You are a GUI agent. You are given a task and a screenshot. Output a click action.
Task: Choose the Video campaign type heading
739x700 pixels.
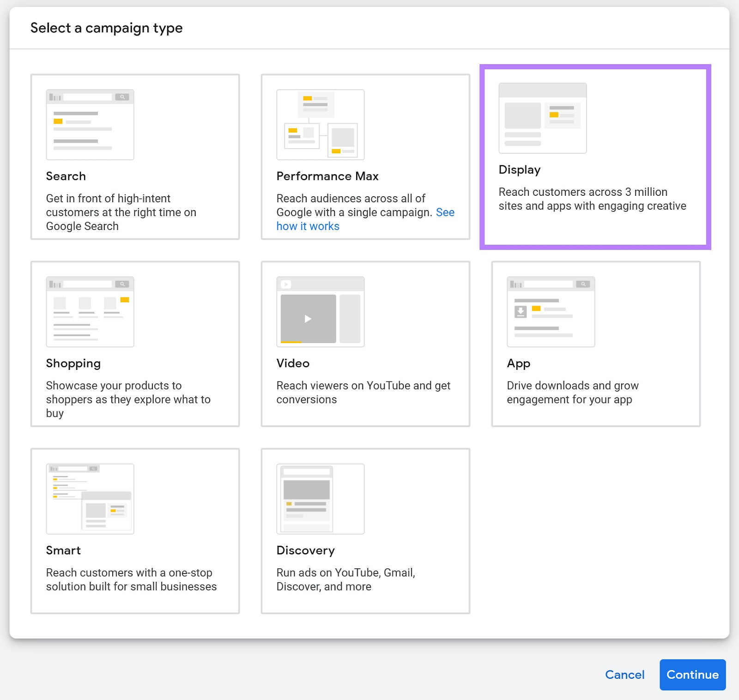click(293, 363)
